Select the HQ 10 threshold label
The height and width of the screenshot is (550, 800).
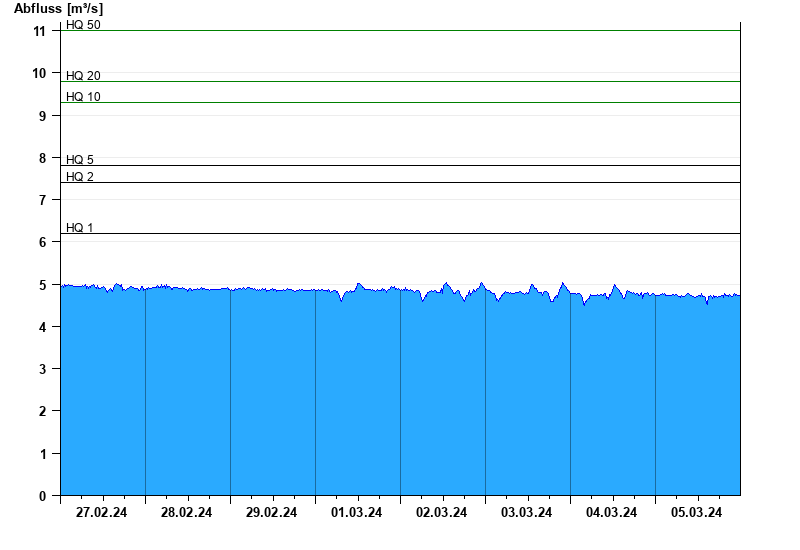pos(83,96)
